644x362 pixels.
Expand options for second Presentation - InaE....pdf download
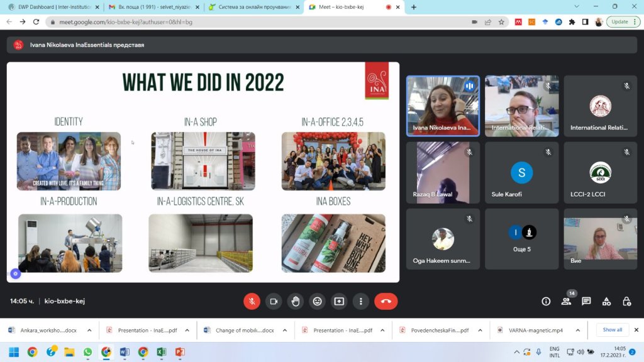coord(382,330)
